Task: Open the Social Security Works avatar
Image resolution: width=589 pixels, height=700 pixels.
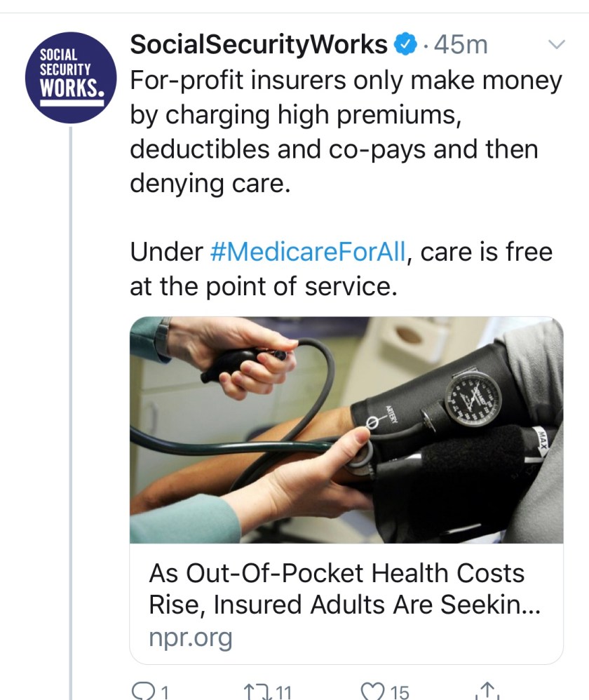Action: click(69, 77)
